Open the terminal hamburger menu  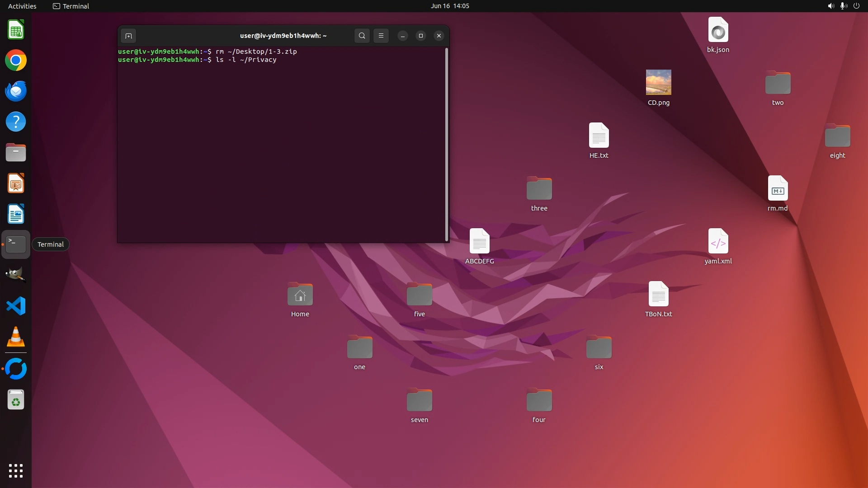381,36
